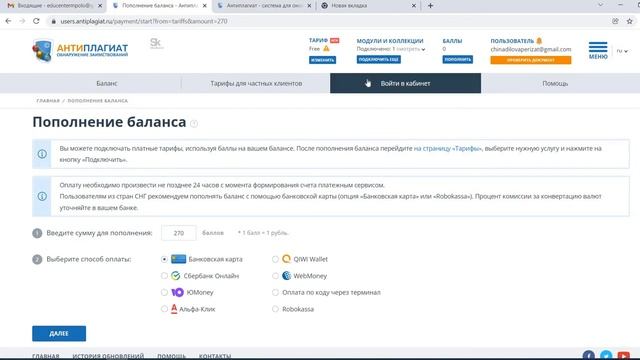Open ПОМОЩЬ footer link
Image resolution: width=640 pixels, height=360 pixels.
pos(171,356)
